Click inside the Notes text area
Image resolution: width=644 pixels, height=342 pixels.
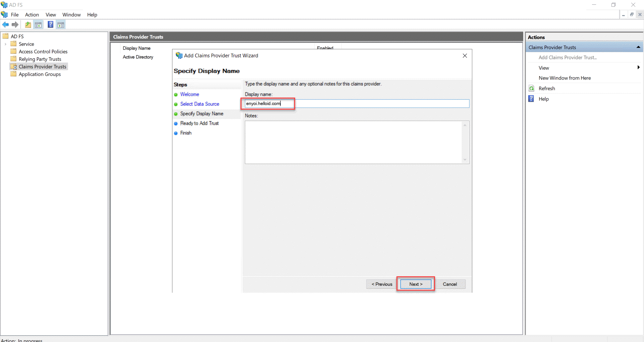(353, 142)
